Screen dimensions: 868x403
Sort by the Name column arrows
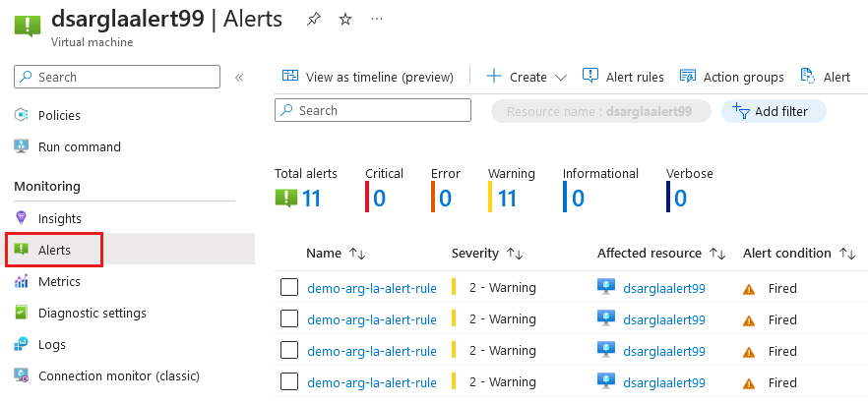[357, 254]
